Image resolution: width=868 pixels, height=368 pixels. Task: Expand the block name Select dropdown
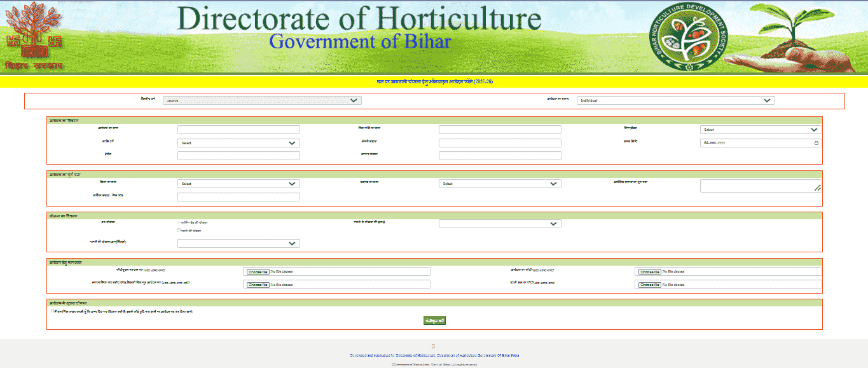(500, 184)
